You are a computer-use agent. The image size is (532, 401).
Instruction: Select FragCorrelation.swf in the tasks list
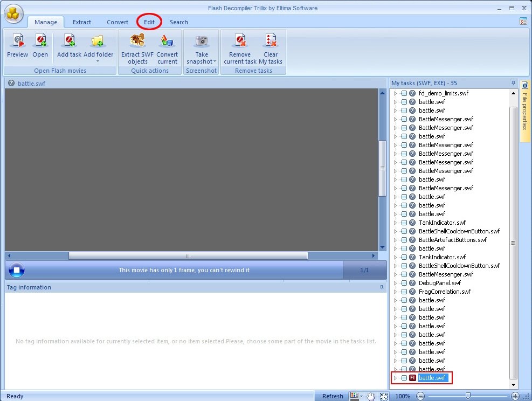(445, 292)
